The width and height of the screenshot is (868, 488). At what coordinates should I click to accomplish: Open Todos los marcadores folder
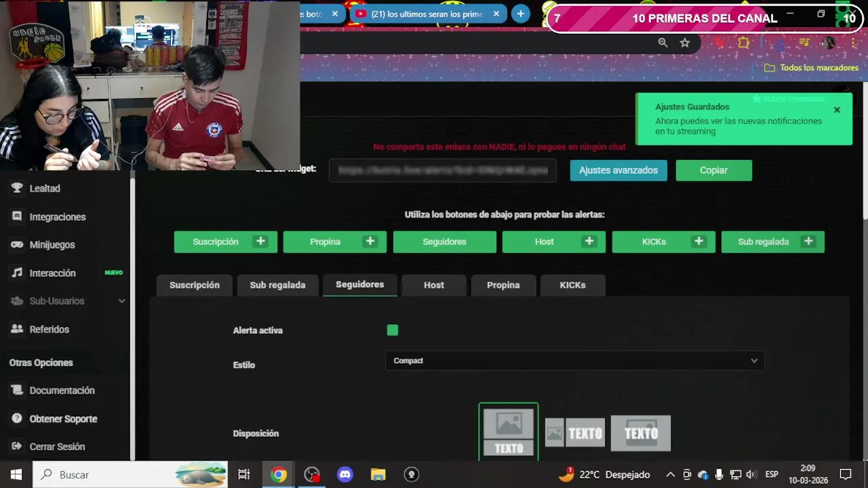tap(811, 68)
